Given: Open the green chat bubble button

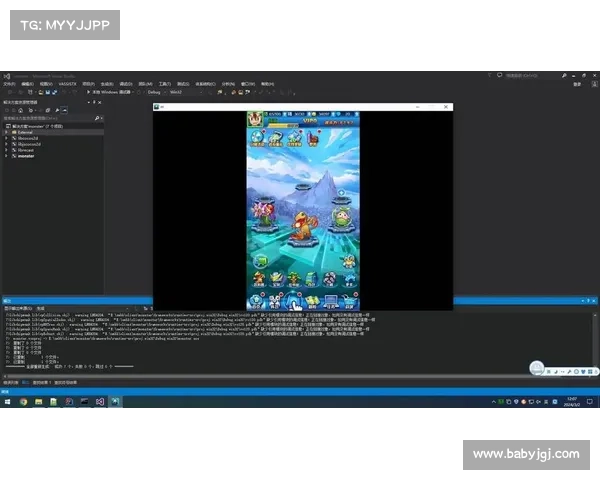Looking at the screenshot, I should (x=261, y=261).
